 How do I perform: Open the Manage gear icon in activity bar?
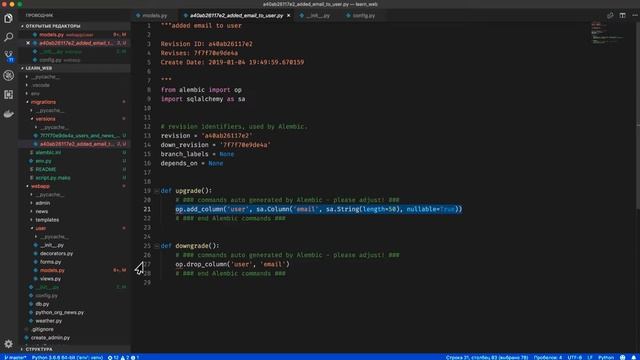tap(8, 344)
